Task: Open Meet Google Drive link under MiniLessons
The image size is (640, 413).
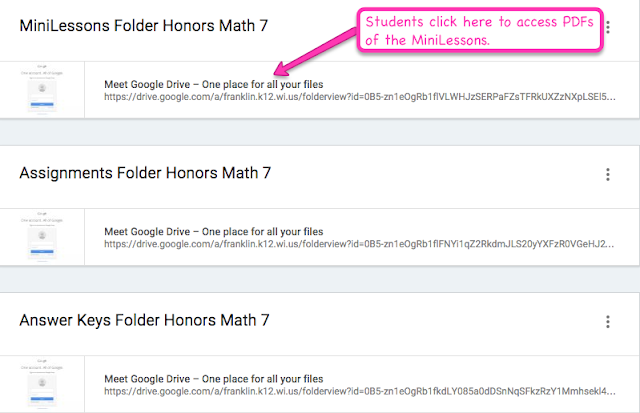Action: pyautogui.click(x=214, y=83)
